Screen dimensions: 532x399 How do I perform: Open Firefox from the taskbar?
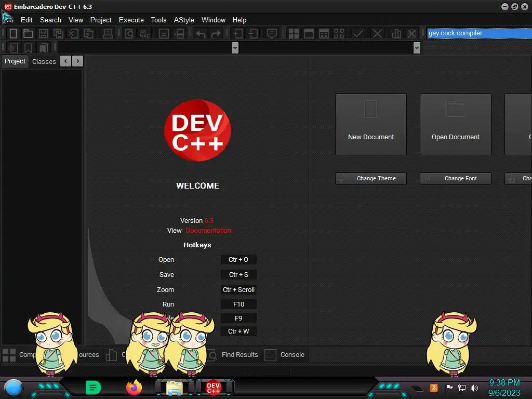(x=134, y=388)
